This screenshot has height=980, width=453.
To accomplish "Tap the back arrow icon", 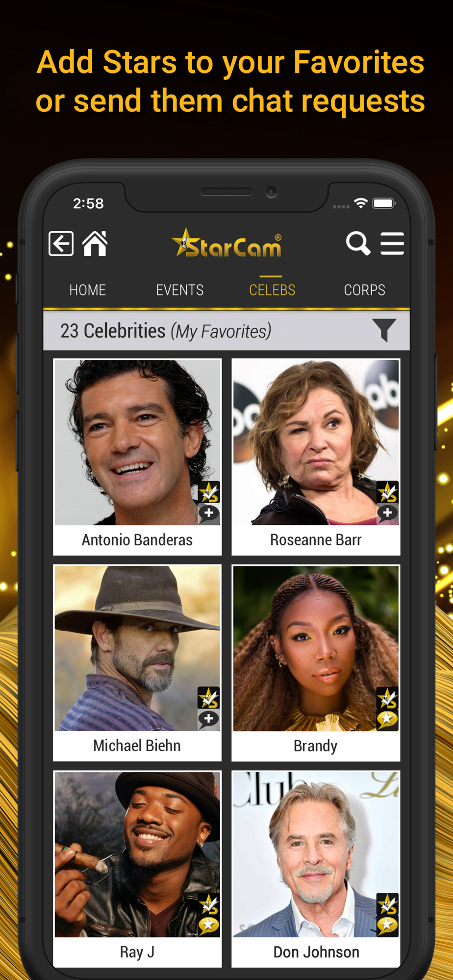I will 61,244.
